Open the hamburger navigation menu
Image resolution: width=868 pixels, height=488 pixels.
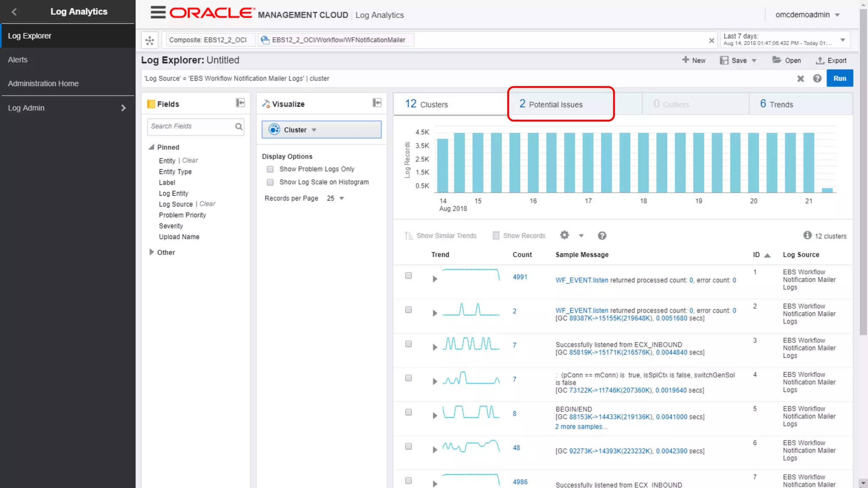(158, 12)
